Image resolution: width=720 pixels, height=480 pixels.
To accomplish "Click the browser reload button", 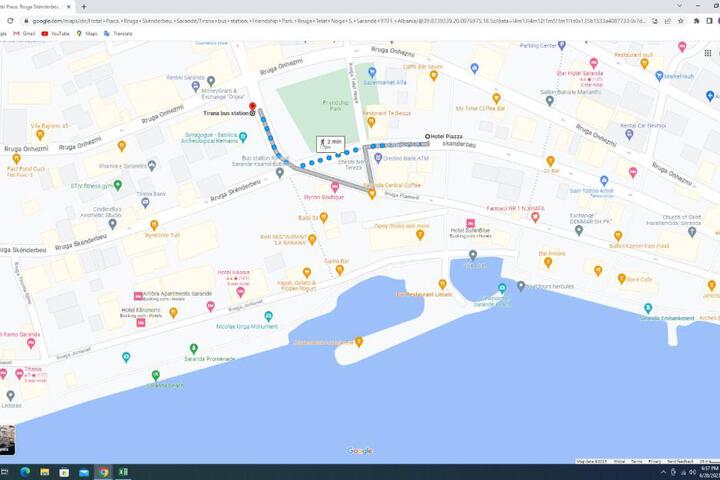I will pyautogui.click(x=10, y=21).
